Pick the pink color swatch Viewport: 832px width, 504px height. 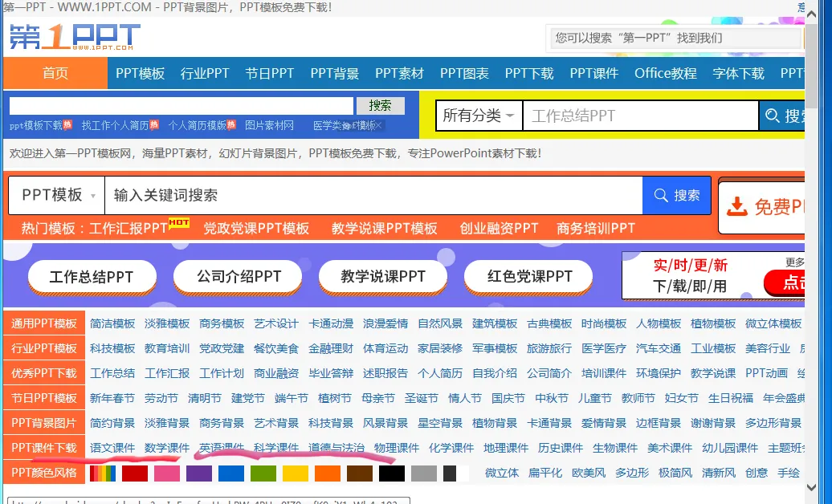166,474
